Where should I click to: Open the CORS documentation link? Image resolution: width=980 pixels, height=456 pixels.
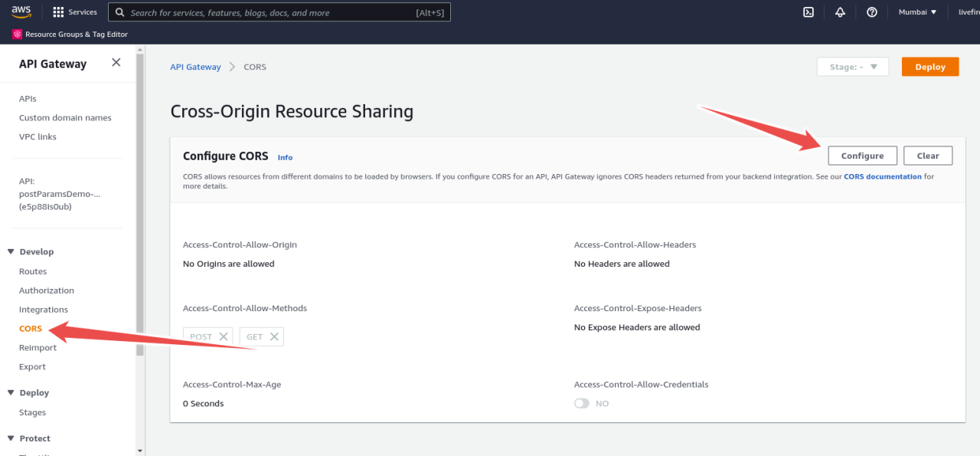(x=882, y=176)
